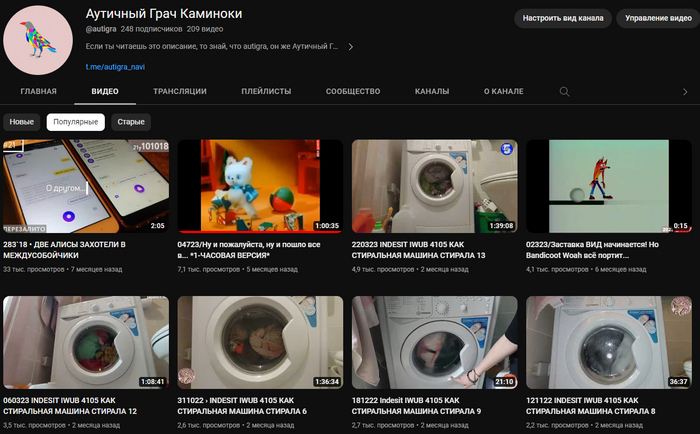Viewport: 700px width, 434px height.
Task: Click the Управление видео button
Action: point(658,18)
